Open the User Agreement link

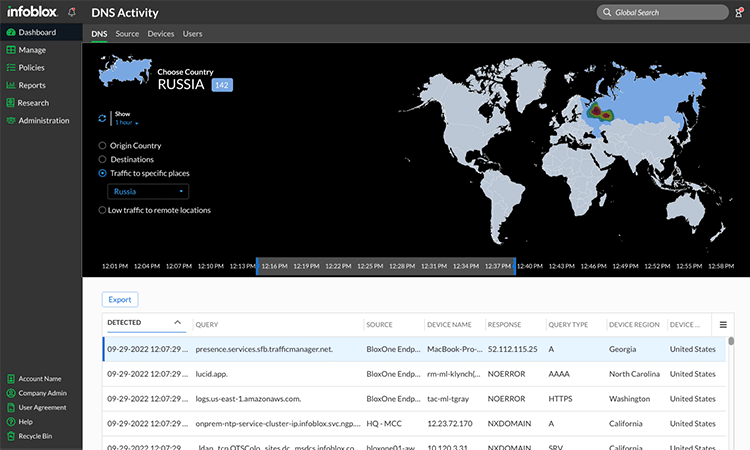click(42, 407)
